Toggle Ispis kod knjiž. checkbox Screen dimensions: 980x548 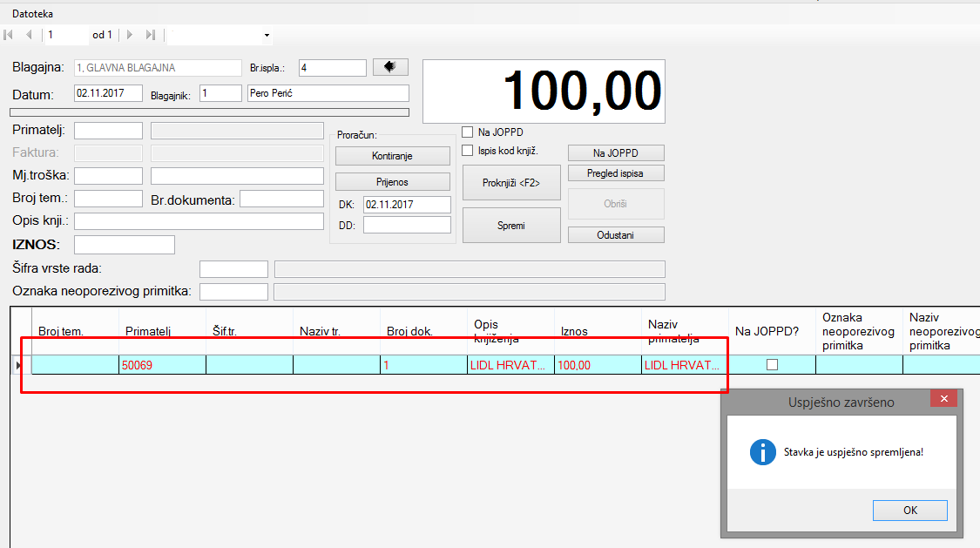point(468,151)
